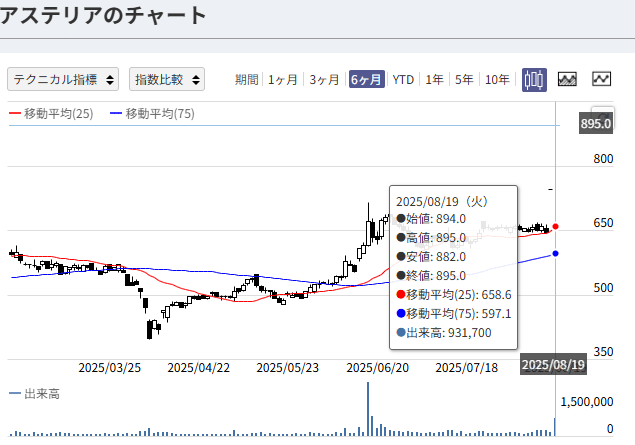The height and width of the screenshot is (445, 635).
Task: Select the YTD period
Action: [x=403, y=79]
